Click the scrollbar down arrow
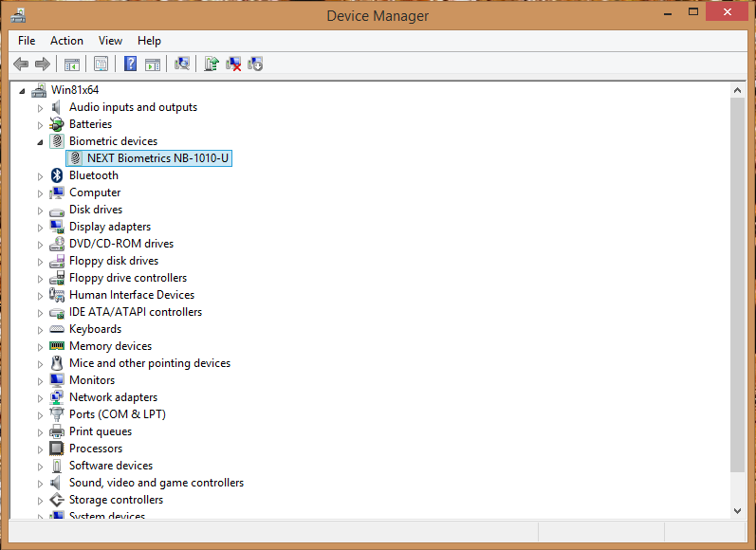This screenshot has width=756, height=550. pyautogui.click(x=737, y=510)
